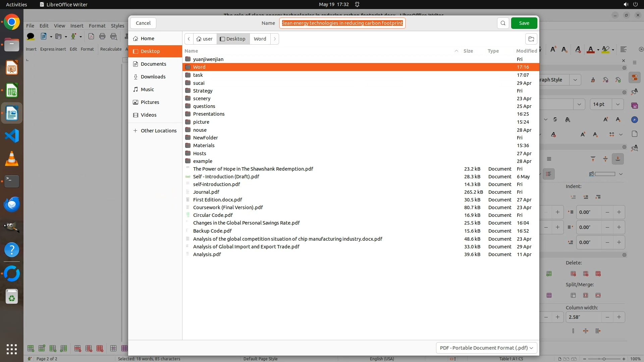Select Documents in the sidebar

tap(153, 64)
